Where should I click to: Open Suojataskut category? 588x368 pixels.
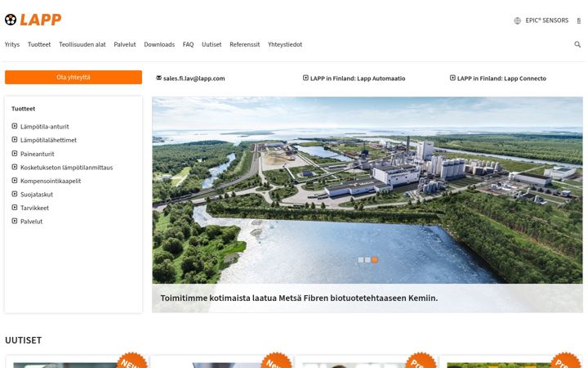click(37, 195)
